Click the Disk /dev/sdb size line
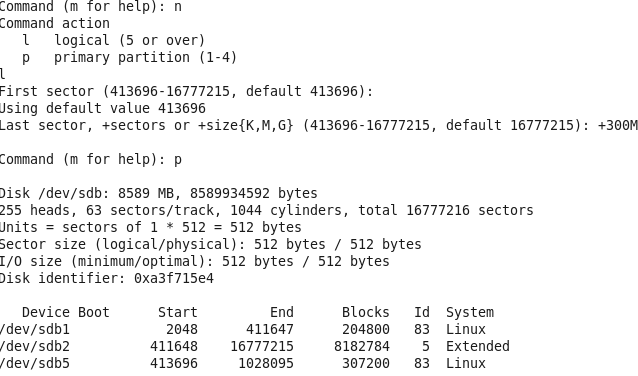 point(159,193)
